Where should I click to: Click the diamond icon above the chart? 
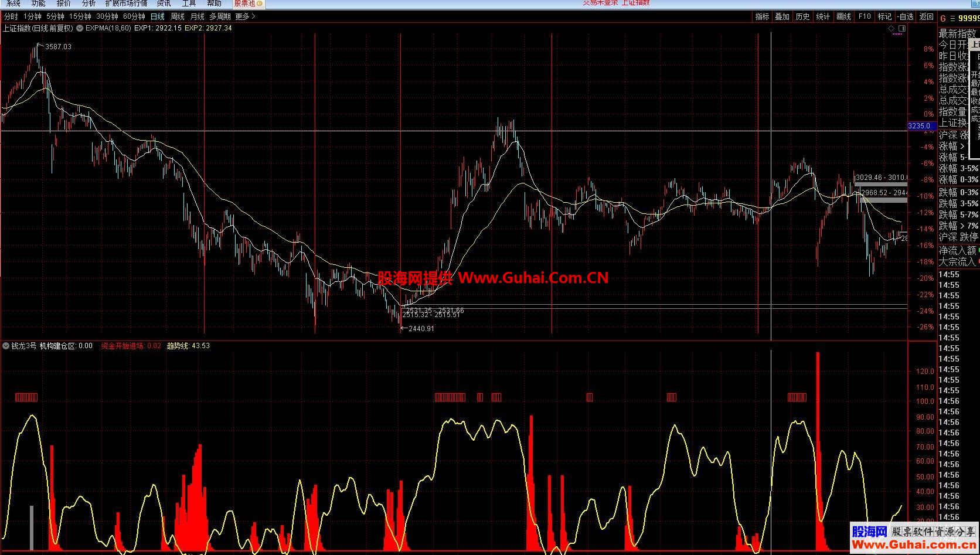[891, 28]
